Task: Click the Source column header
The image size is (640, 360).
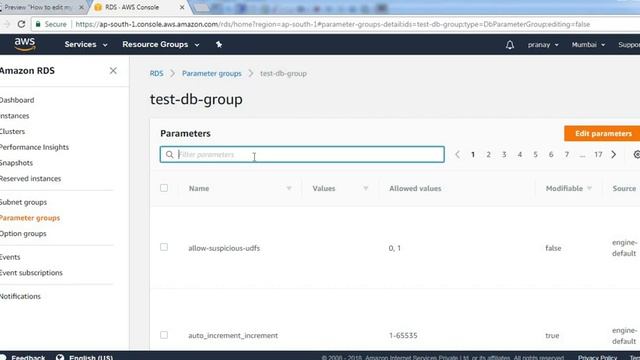Action: [x=624, y=189]
